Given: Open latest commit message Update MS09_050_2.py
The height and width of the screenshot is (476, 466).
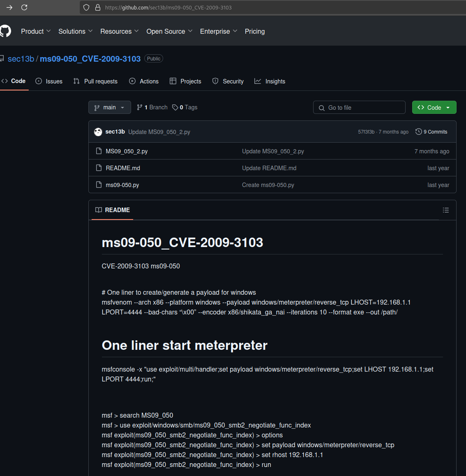Looking at the screenshot, I should pyautogui.click(x=159, y=132).
